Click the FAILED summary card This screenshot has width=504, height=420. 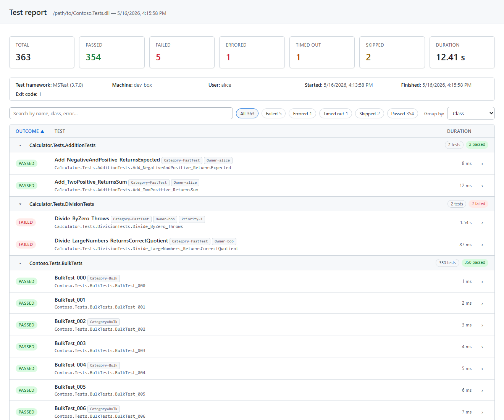point(182,52)
